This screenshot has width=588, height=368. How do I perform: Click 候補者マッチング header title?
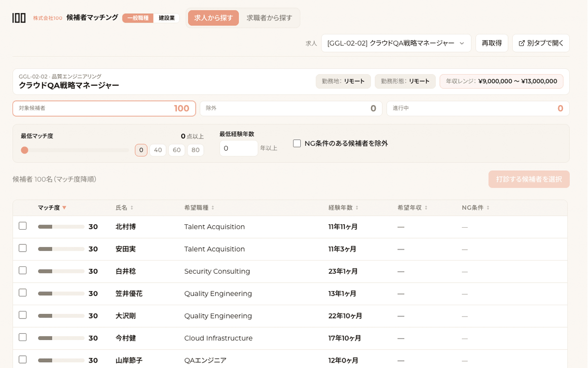92,18
